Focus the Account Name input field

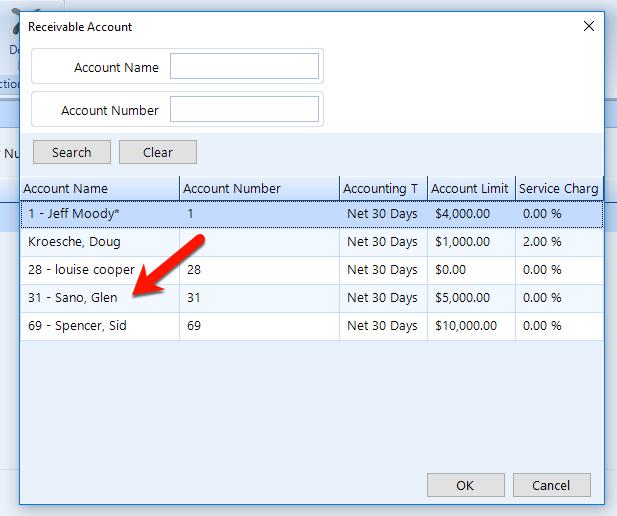[x=244, y=66]
